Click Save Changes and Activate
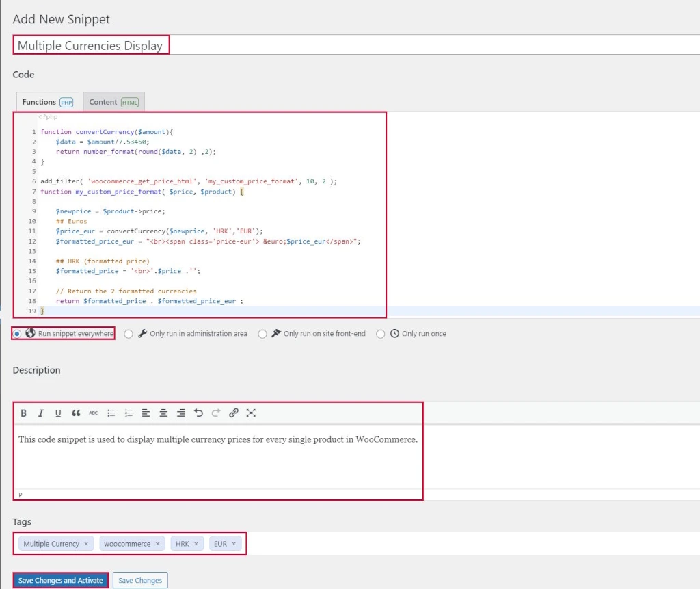This screenshot has width=700, height=589. click(60, 579)
